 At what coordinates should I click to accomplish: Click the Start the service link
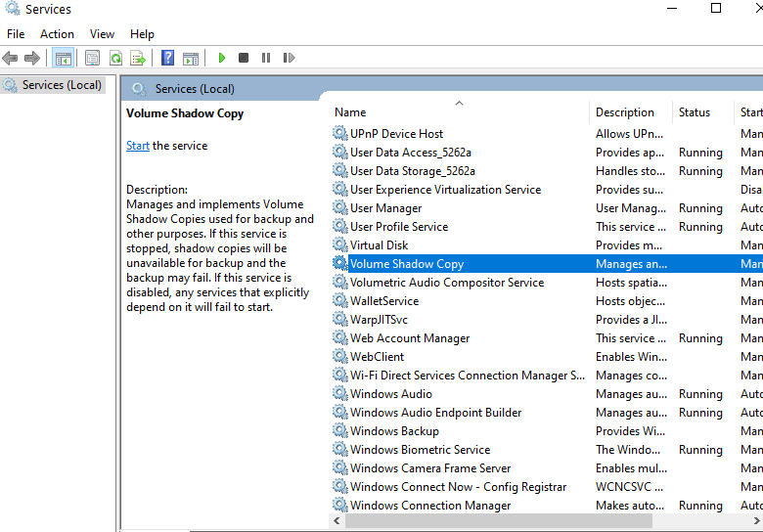(138, 146)
